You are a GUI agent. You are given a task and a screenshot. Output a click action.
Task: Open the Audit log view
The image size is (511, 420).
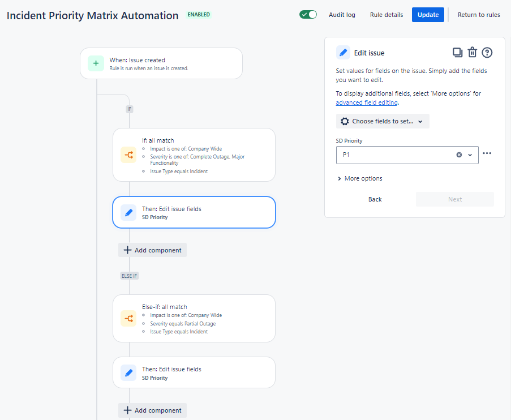tap(342, 15)
